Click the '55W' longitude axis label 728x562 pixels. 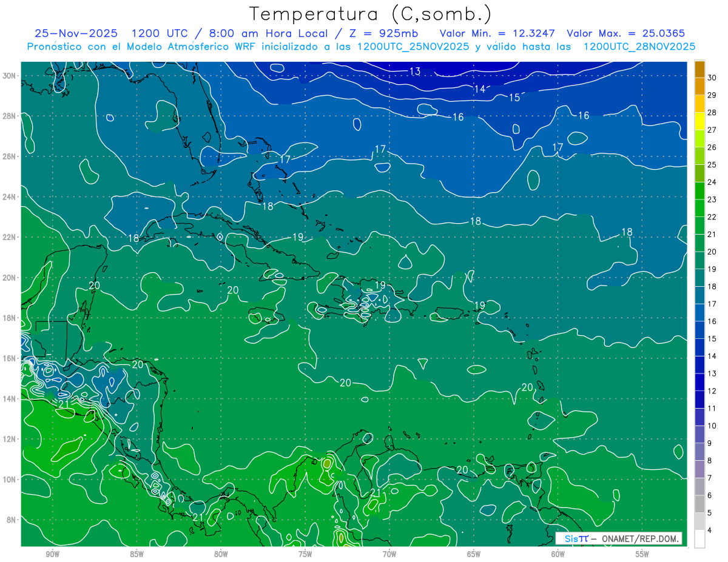click(x=642, y=554)
